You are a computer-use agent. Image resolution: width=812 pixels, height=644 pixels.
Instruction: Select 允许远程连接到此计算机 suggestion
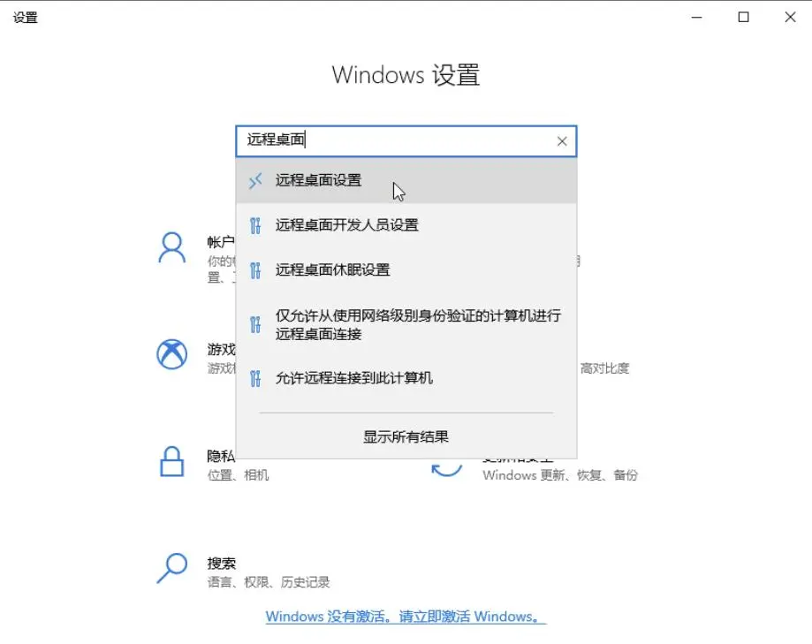point(406,378)
